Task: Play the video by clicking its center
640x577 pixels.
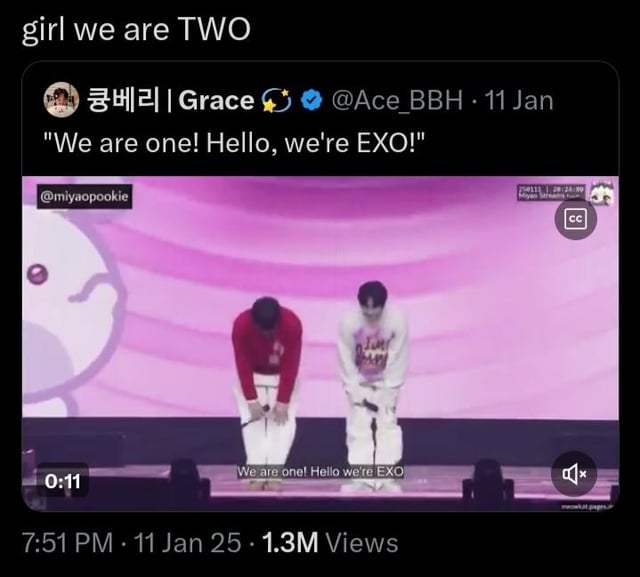Action: (320, 344)
